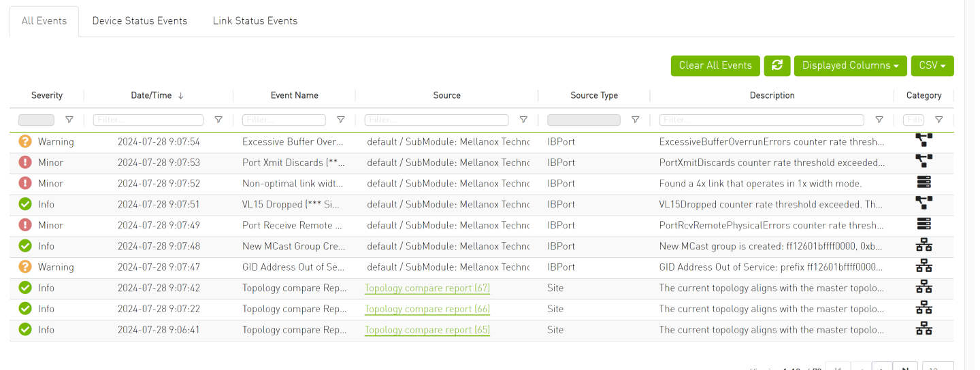The image size is (980, 370).
Task: Open the Displayed Columns dropdown
Action: click(x=850, y=66)
